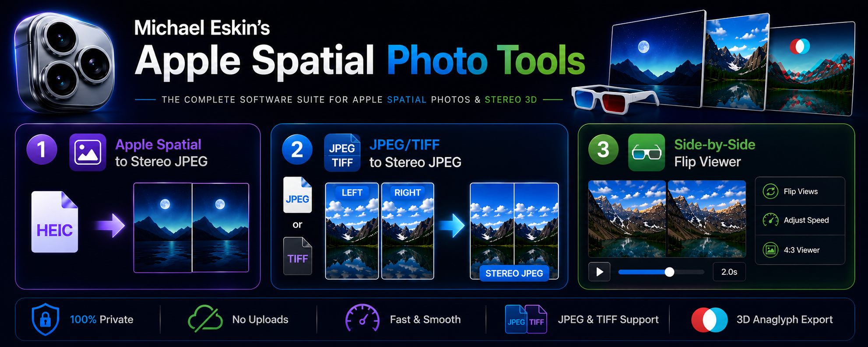Click the purple speedometer Fast & Smooth icon
This screenshot has height=347, width=868.
[362, 318]
